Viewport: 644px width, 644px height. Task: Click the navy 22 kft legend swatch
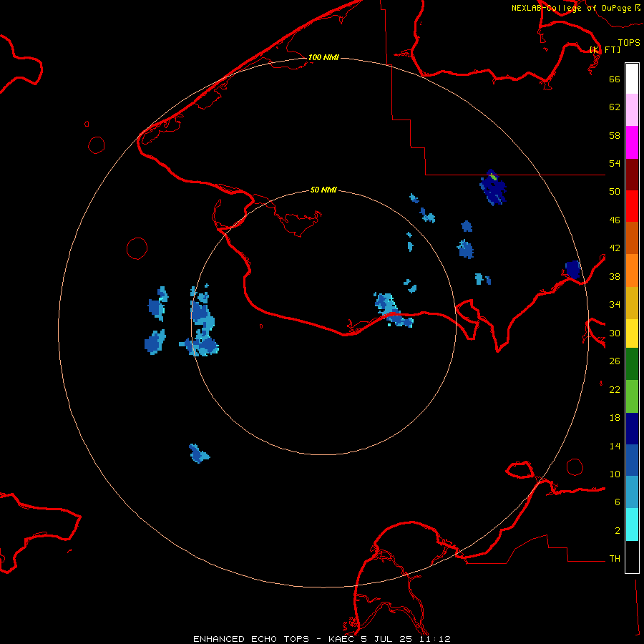(632, 429)
